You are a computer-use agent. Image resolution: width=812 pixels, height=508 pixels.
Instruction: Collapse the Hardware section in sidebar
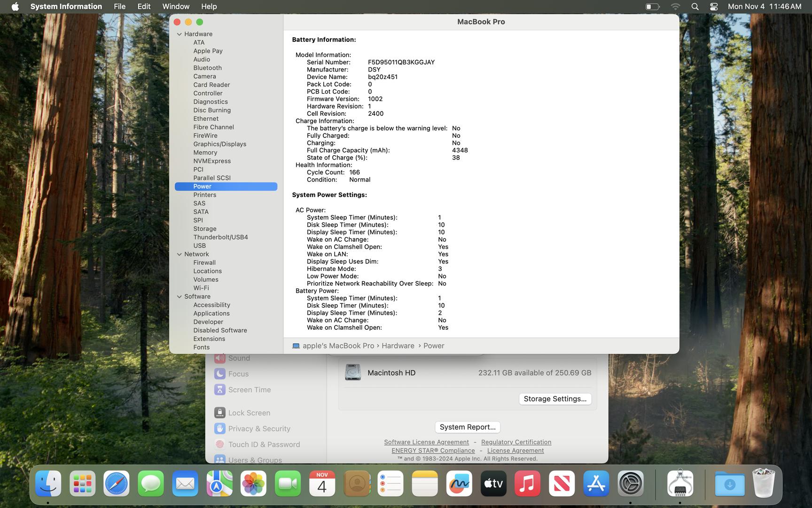pyautogui.click(x=179, y=34)
